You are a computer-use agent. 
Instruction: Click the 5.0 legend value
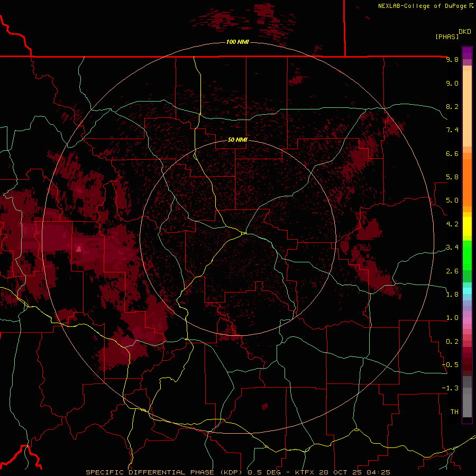click(x=452, y=200)
